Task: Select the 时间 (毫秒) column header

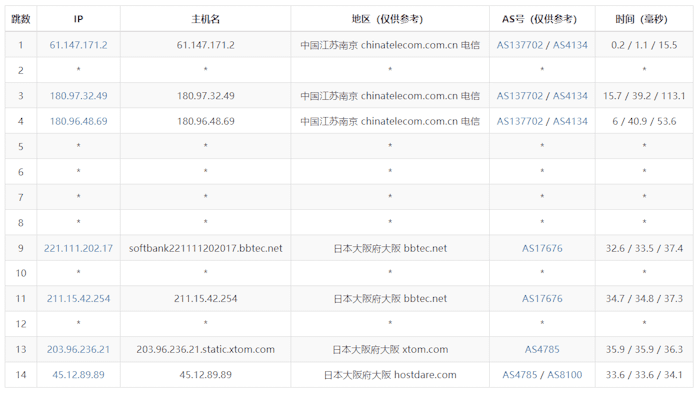Action: tap(644, 19)
